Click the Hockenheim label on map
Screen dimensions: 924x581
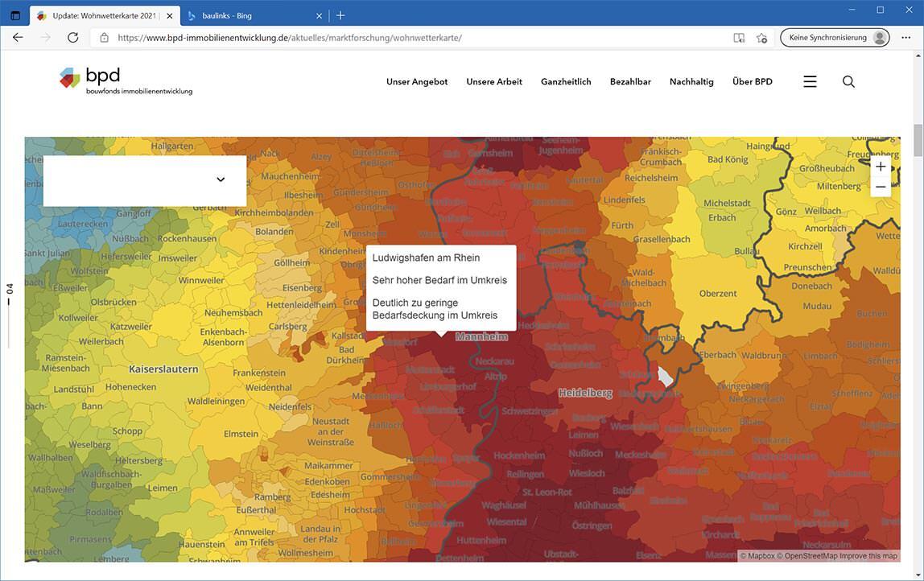point(519,455)
